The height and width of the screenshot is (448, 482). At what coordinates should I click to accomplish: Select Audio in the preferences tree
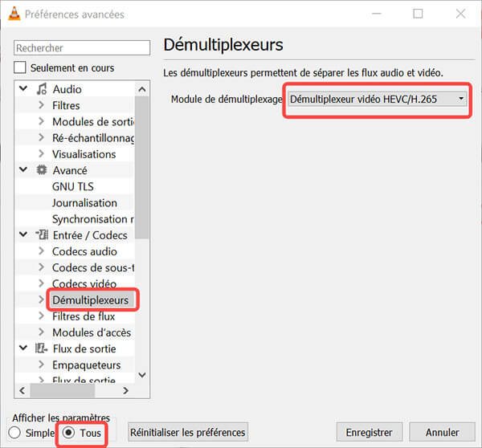pos(67,89)
